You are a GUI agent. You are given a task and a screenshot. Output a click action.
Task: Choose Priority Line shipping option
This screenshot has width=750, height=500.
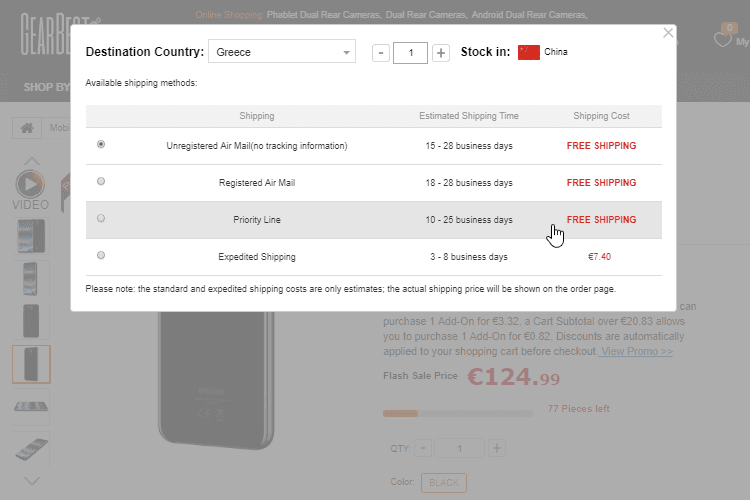click(101, 219)
